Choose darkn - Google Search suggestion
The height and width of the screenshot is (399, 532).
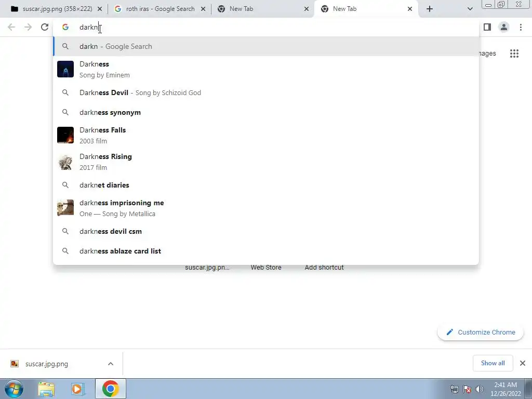(x=266, y=46)
